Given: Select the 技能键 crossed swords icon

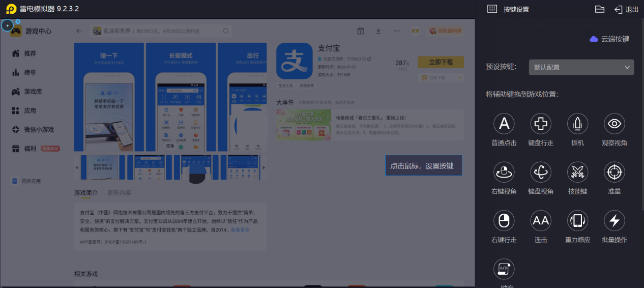Looking at the screenshot, I should tap(578, 172).
